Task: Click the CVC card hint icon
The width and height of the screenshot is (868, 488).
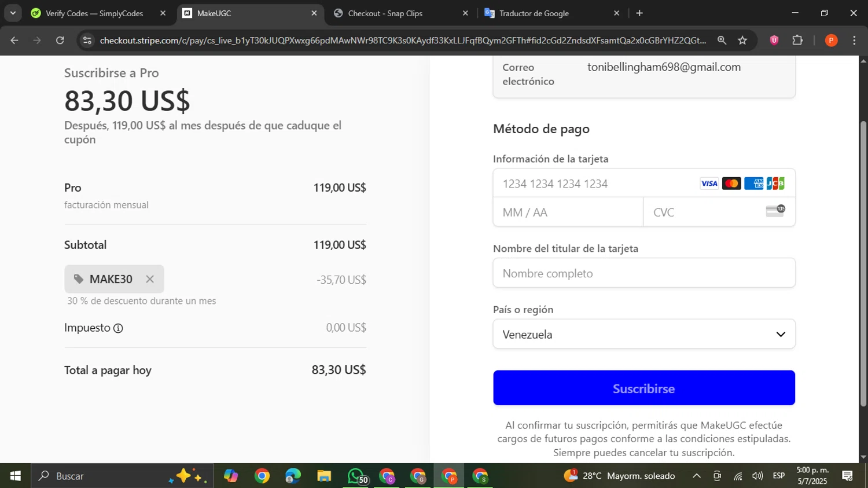Action: 775,211
